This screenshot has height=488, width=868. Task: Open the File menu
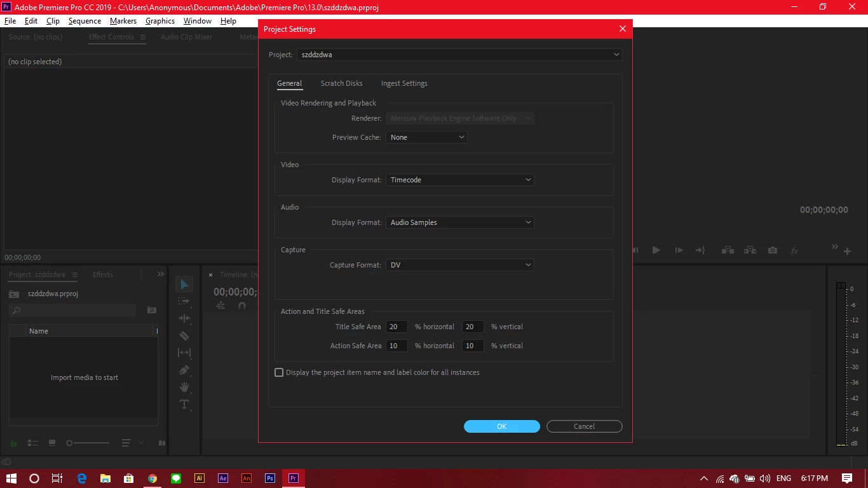point(10,21)
